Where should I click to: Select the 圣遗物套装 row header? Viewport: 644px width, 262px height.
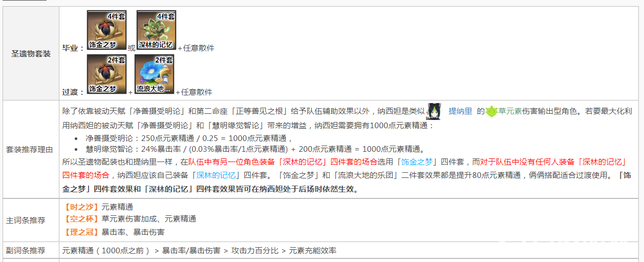tap(31, 53)
